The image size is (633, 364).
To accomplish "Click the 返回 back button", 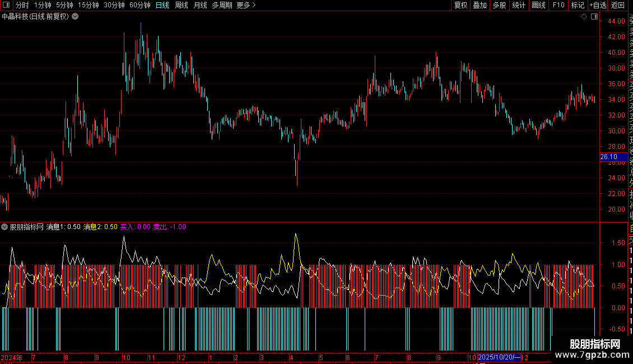I will click(618, 5).
